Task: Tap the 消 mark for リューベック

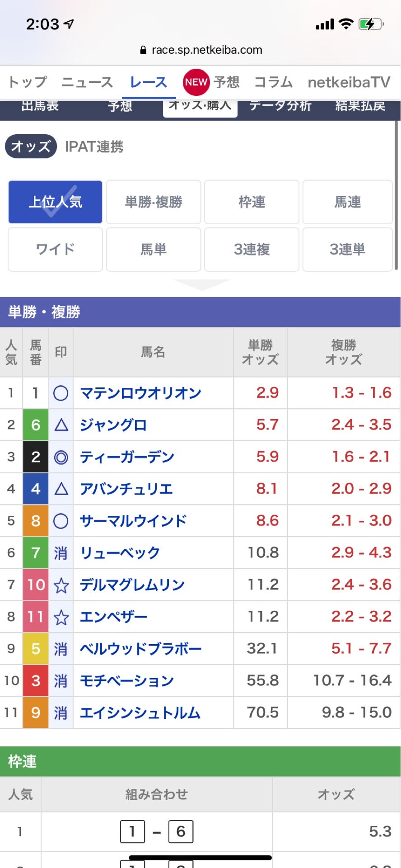Action: click(x=61, y=553)
